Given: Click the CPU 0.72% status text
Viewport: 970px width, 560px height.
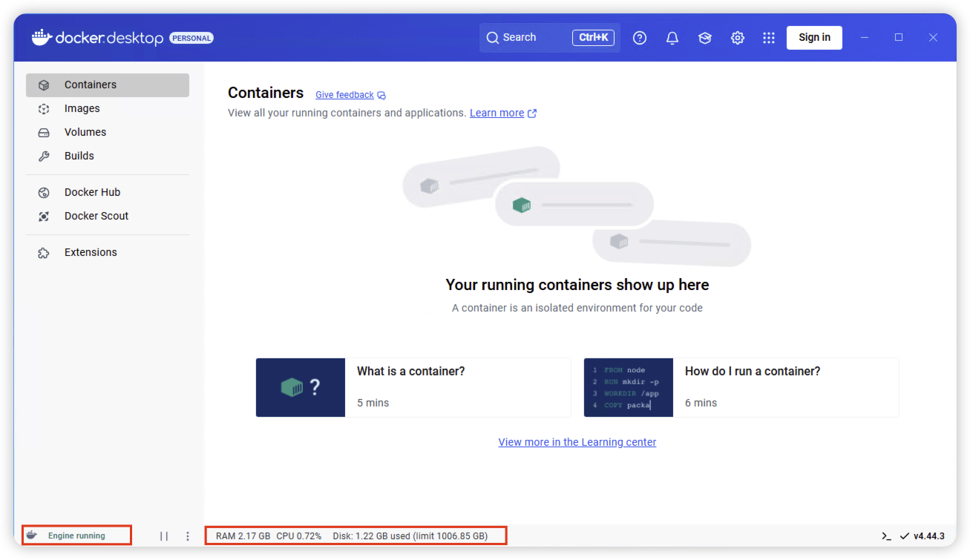Looking at the screenshot, I should (299, 536).
